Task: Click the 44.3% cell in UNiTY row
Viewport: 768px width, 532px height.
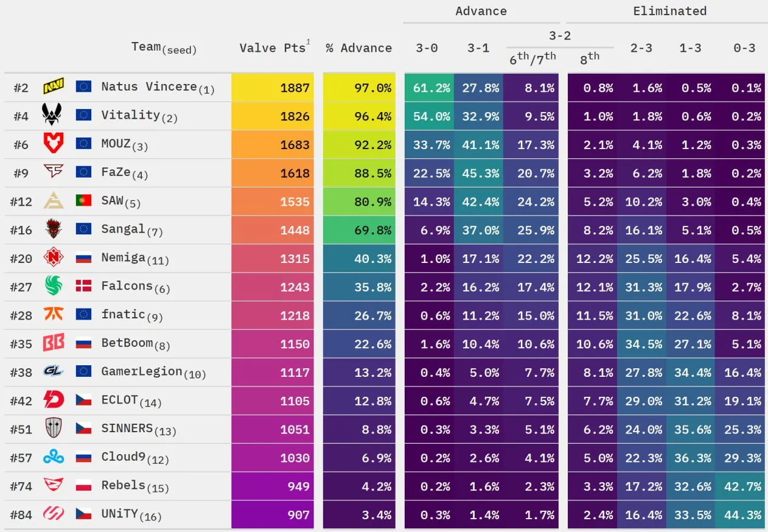Action: [x=740, y=514]
